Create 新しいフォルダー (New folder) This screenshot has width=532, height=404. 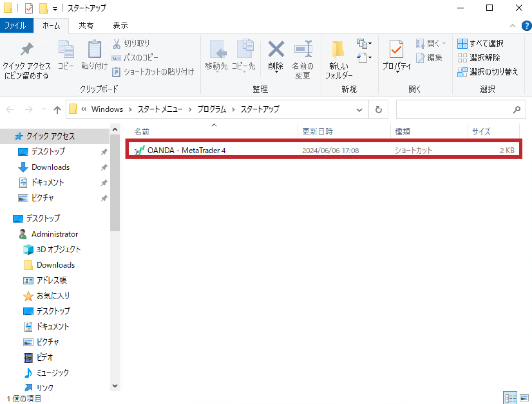tap(339, 59)
